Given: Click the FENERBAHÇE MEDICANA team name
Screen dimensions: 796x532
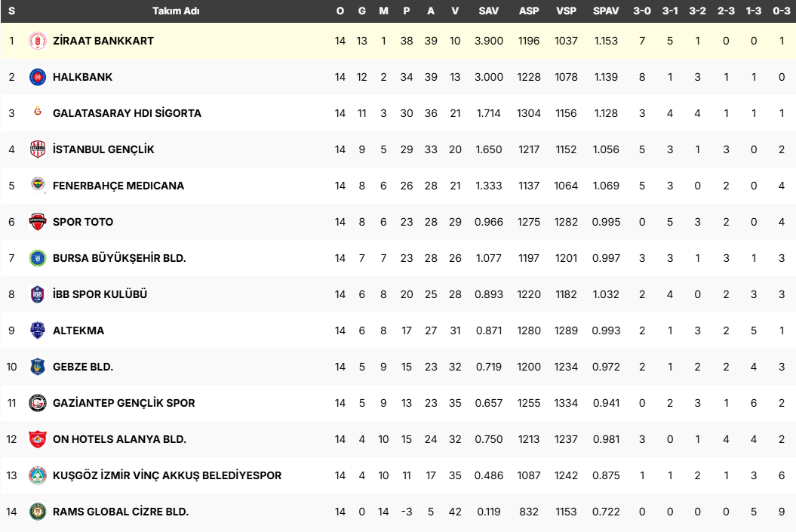Looking at the screenshot, I should coord(118,186).
